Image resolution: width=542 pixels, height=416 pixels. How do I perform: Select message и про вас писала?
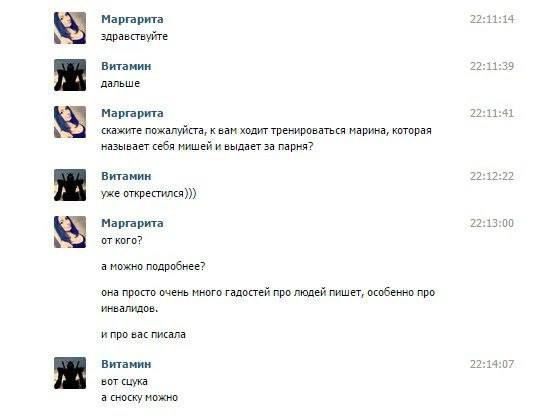(x=143, y=335)
